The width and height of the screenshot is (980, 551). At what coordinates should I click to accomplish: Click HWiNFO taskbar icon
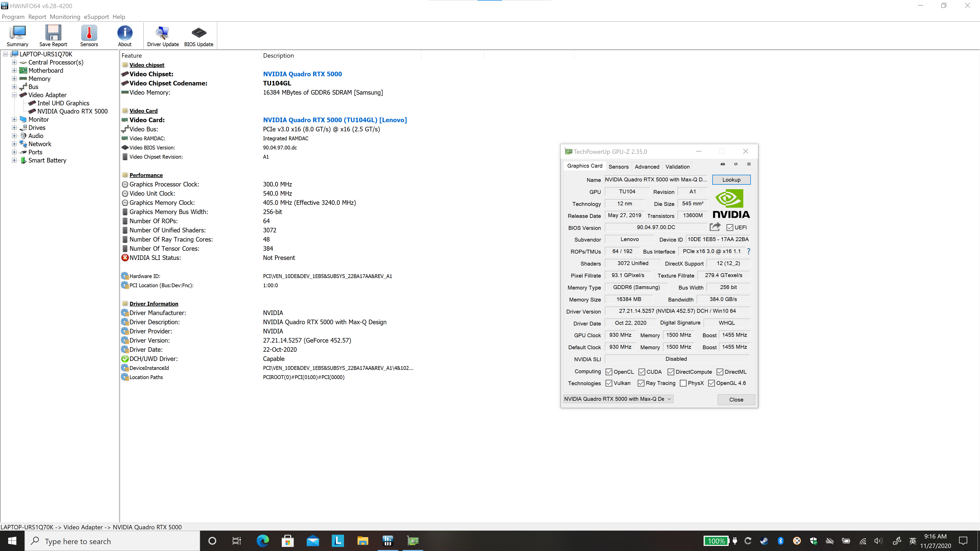pos(388,541)
